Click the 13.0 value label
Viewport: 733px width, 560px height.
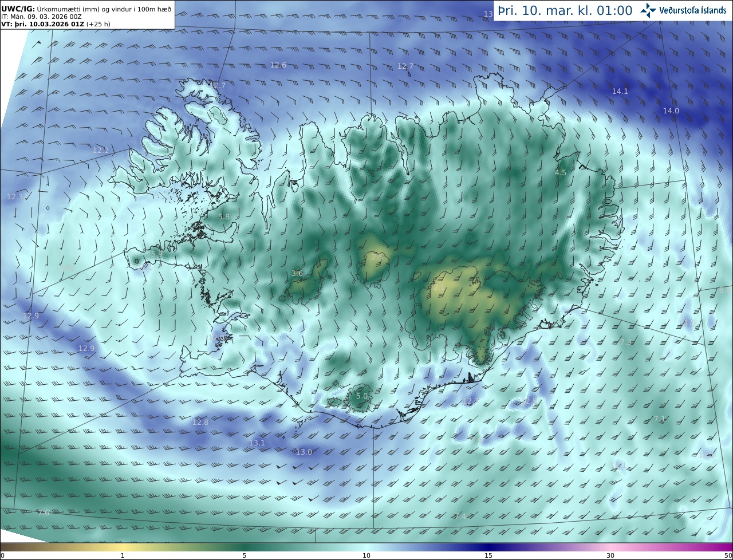pyautogui.click(x=304, y=452)
